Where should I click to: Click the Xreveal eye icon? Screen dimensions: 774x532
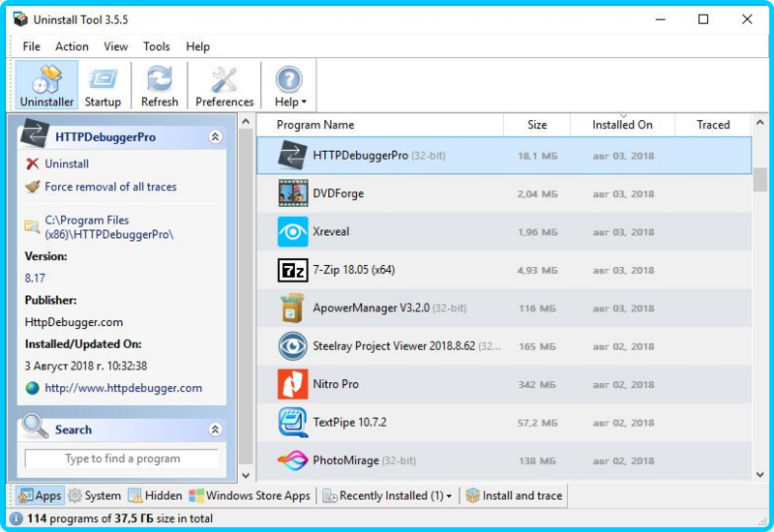click(293, 231)
